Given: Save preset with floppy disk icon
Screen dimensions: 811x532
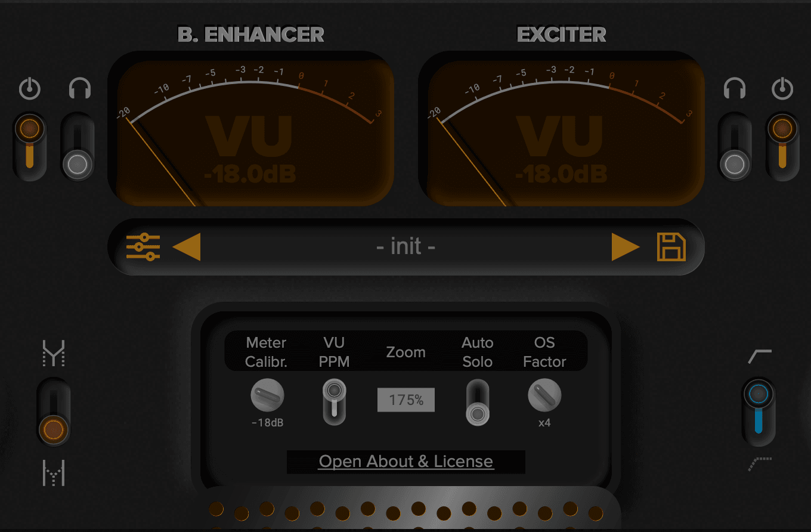Looking at the screenshot, I should [x=671, y=247].
